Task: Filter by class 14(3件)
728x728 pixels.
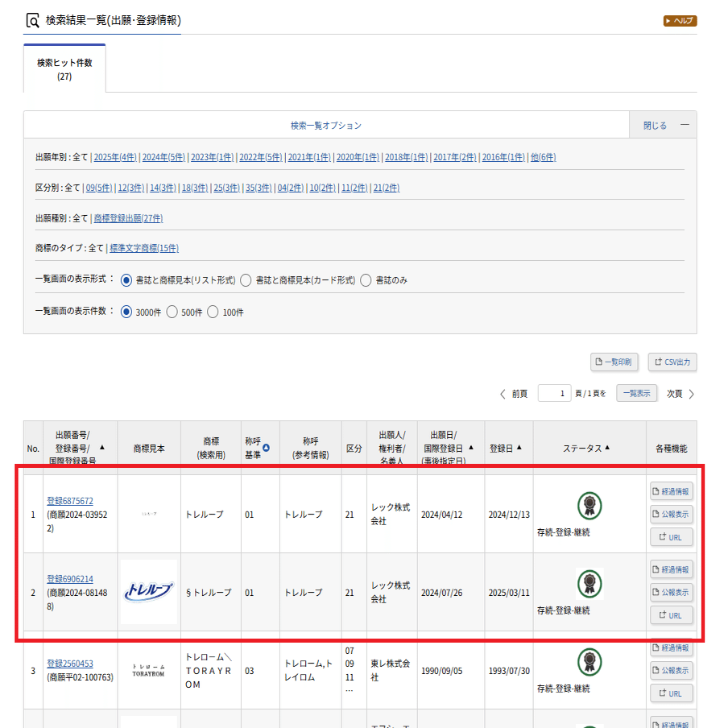Action: [x=163, y=188]
